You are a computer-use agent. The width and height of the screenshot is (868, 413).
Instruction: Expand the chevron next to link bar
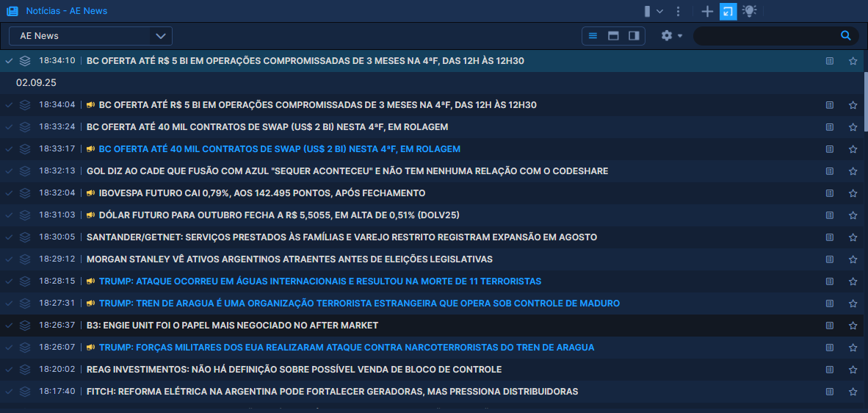659,11
